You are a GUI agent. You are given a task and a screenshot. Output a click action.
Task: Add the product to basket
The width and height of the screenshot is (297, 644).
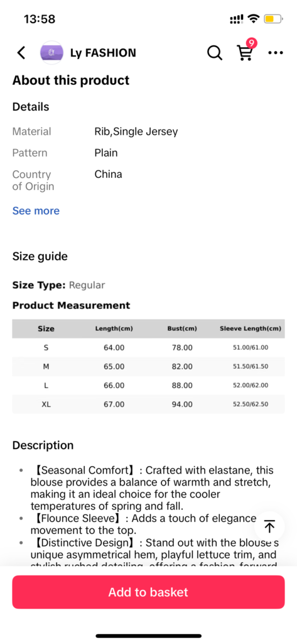point(148,592)
